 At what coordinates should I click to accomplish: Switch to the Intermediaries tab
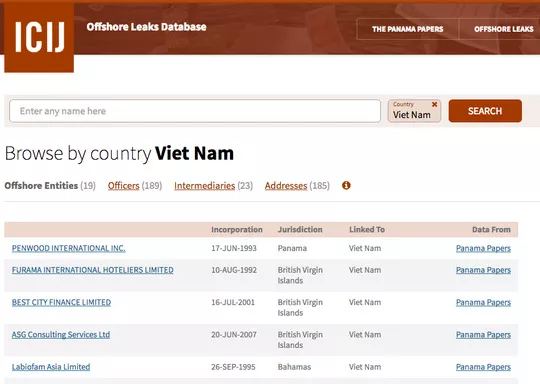[205, 186]
